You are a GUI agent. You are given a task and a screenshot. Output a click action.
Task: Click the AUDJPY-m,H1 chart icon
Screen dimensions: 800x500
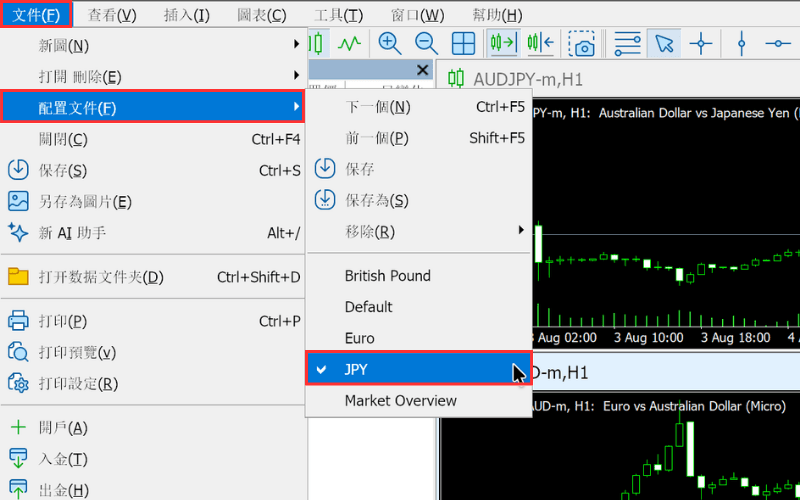(x=456, y=79)
